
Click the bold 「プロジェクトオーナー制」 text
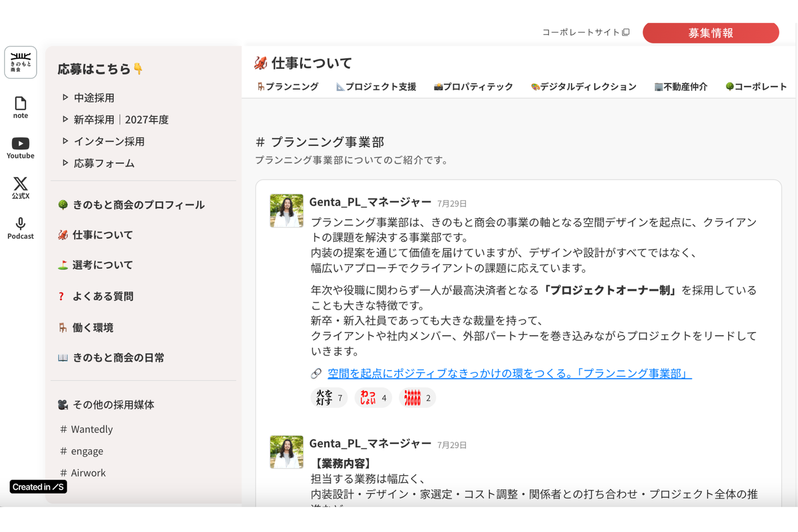(x=610, y=290)
